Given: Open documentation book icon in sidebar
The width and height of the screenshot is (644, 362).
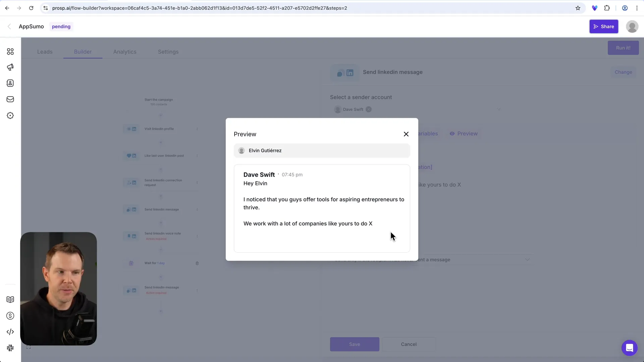Looking at the screenshot, I should point(10,299).
